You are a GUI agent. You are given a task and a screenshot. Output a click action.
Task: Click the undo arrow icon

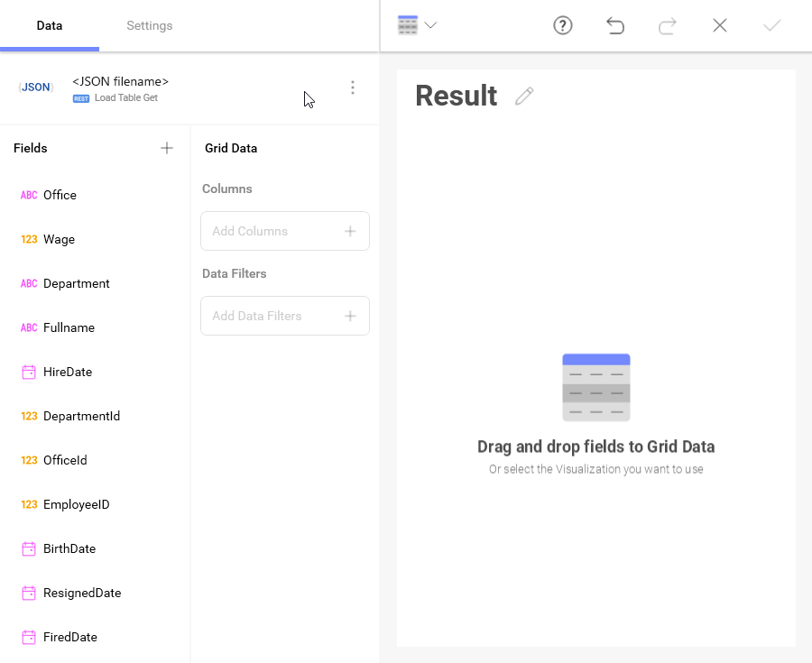pos(615,25)
